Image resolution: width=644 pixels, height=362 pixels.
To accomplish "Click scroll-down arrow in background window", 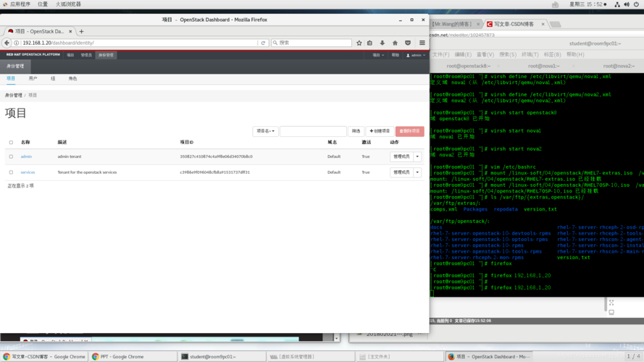I will pyautogui.click(x=336, y=339).
